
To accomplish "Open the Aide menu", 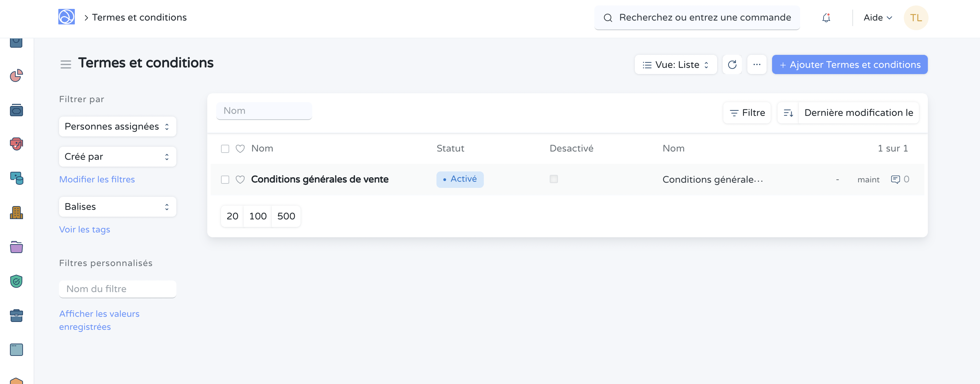I will (x=877, y=17).
